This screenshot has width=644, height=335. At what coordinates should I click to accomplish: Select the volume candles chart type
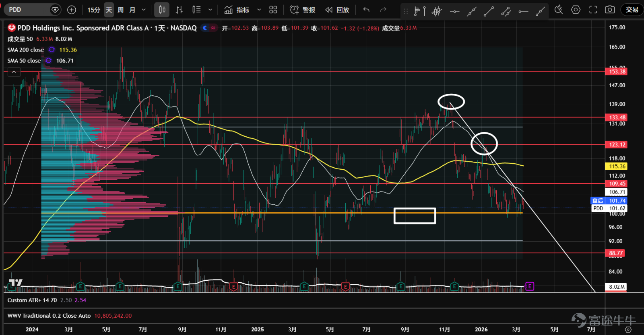tap(196, 10)
